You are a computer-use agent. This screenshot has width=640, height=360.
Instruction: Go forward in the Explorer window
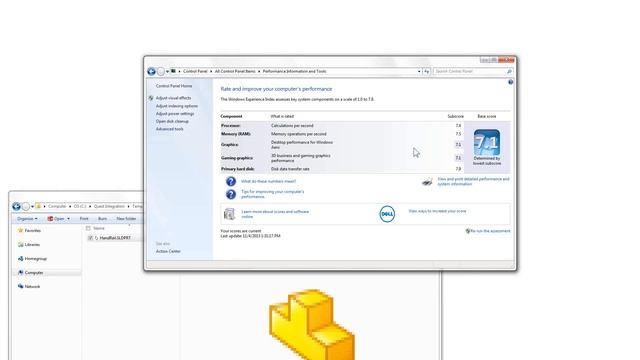click(26, 207)
